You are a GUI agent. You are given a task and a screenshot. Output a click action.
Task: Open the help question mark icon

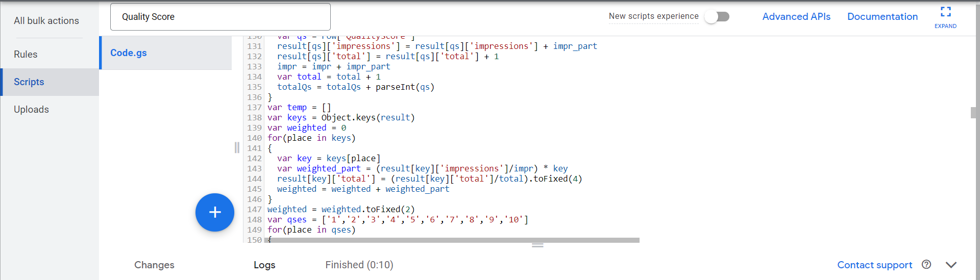926,264
